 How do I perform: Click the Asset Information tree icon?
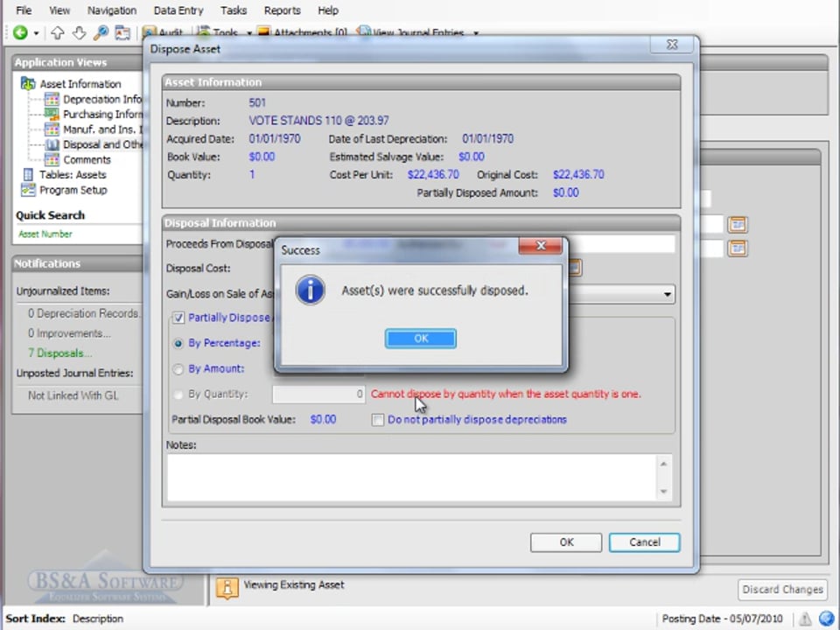tap(28, 84)
